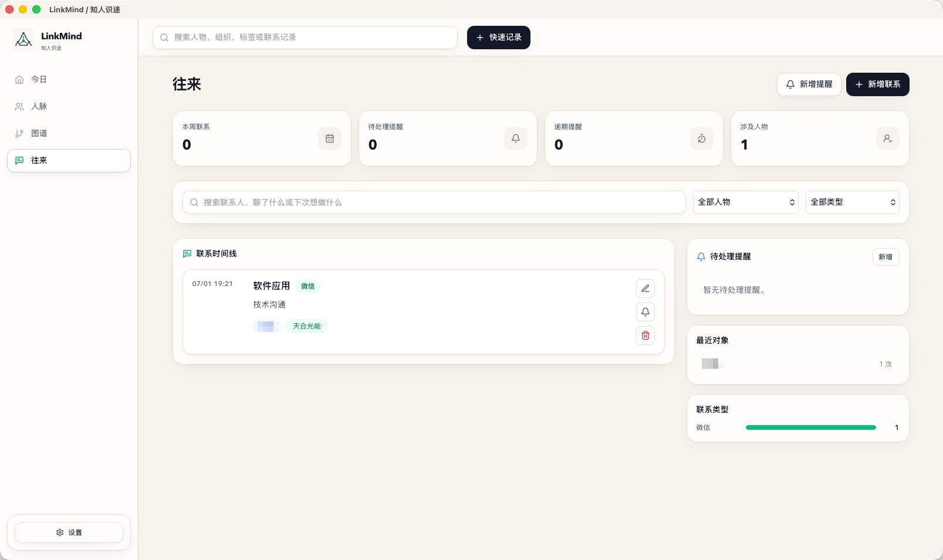943x560 pixels.
Task: Click the 微信 tag on 软件应用 entry
Action: pos(308,286)
